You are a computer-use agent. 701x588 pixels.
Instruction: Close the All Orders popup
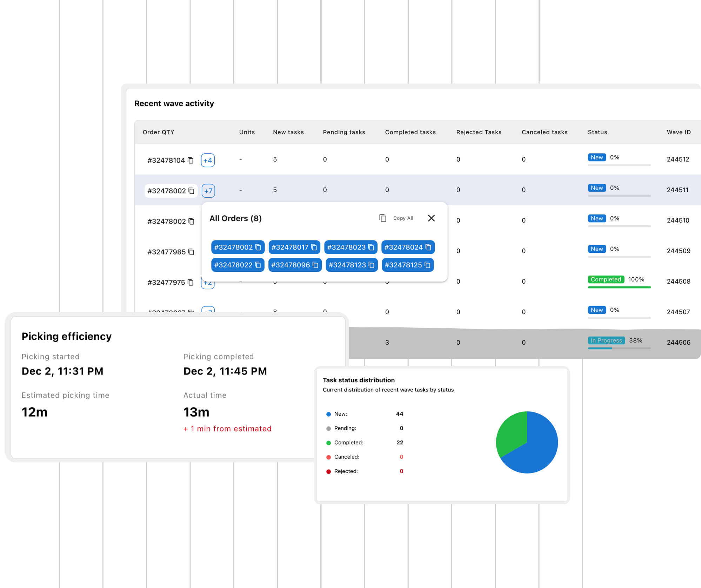432,218
